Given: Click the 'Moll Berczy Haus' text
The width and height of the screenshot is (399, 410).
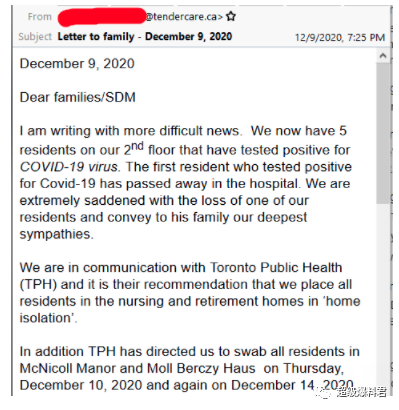Looking at the screenshot, I should coord(201,368).
